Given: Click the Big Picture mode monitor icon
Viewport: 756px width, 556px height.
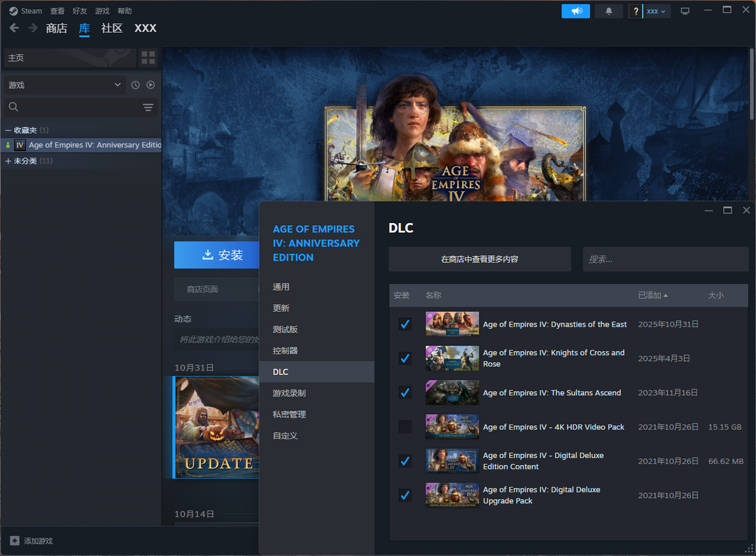Looking at the screenshot, I should (685, 11).
